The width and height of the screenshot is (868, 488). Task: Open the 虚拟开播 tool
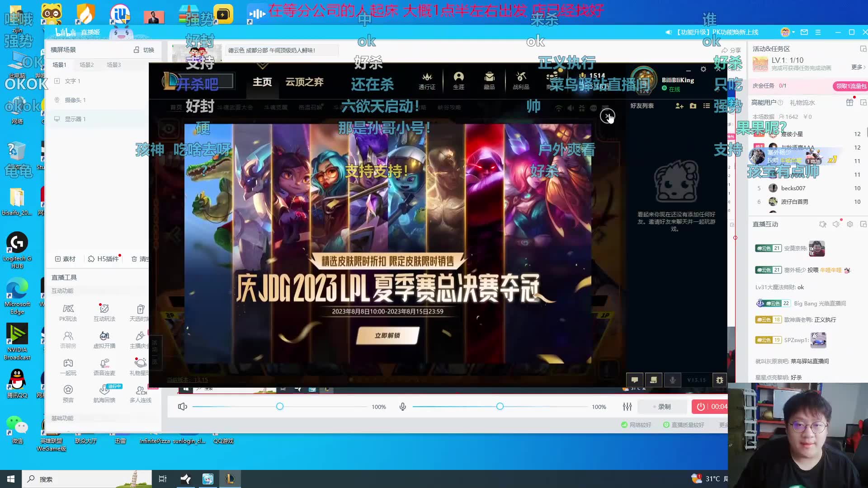[104, 340]
